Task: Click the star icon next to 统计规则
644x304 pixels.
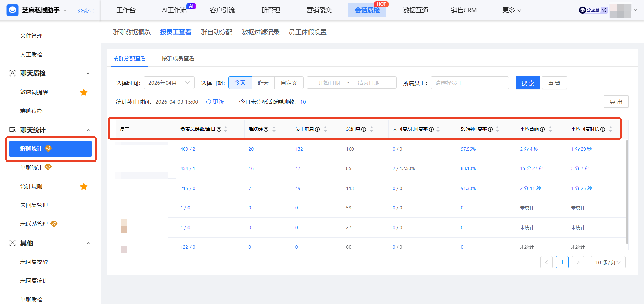Action: (84, 187)
